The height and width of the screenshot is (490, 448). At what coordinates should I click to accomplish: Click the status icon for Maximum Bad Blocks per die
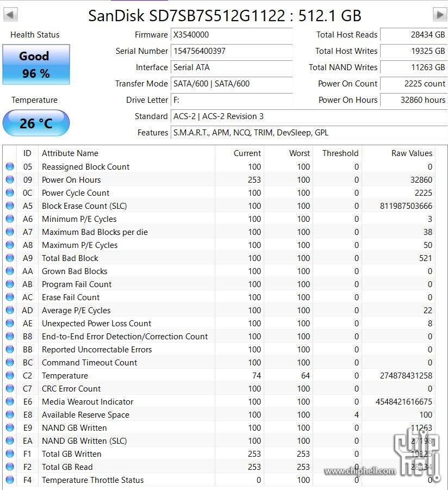(10, 232)
